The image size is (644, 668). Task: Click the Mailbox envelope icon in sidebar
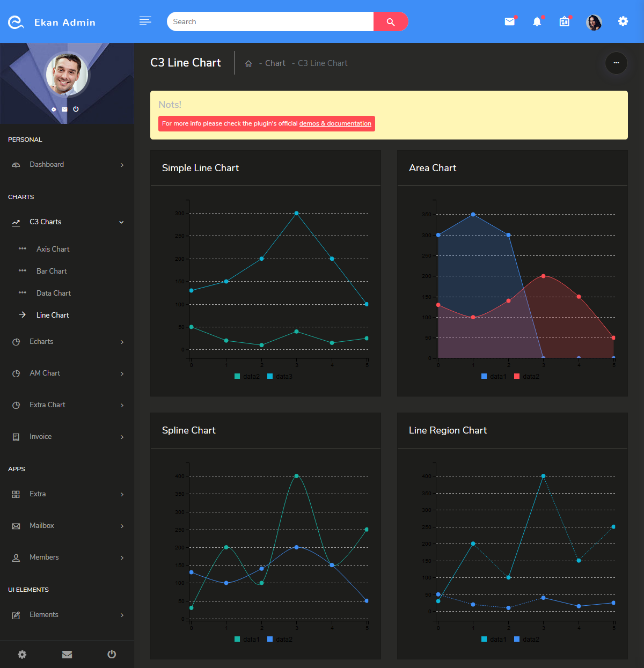(x=16, y=526)
